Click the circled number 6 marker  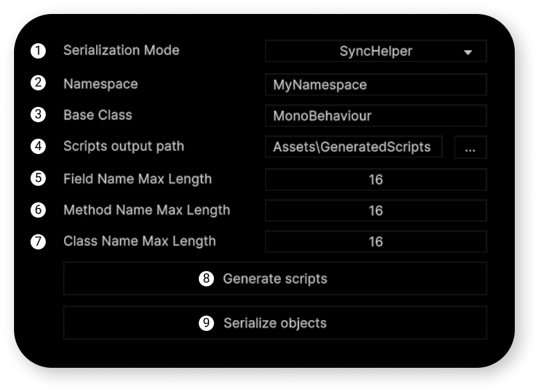[38, 210]
